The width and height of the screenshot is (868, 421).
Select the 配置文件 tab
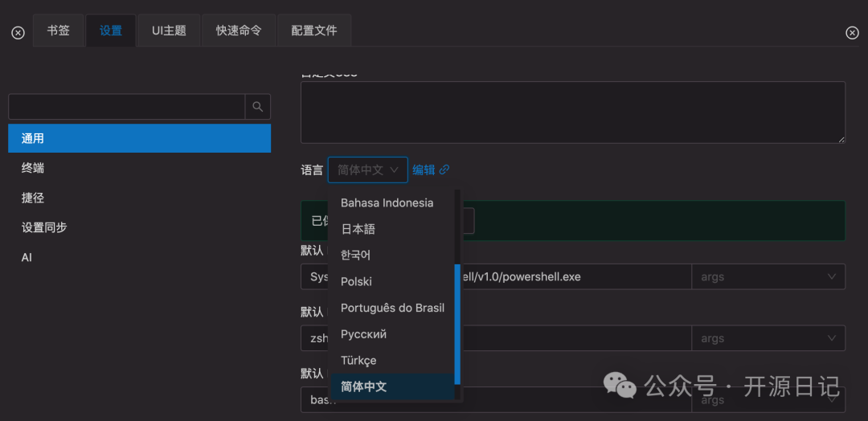pos(314,31)
